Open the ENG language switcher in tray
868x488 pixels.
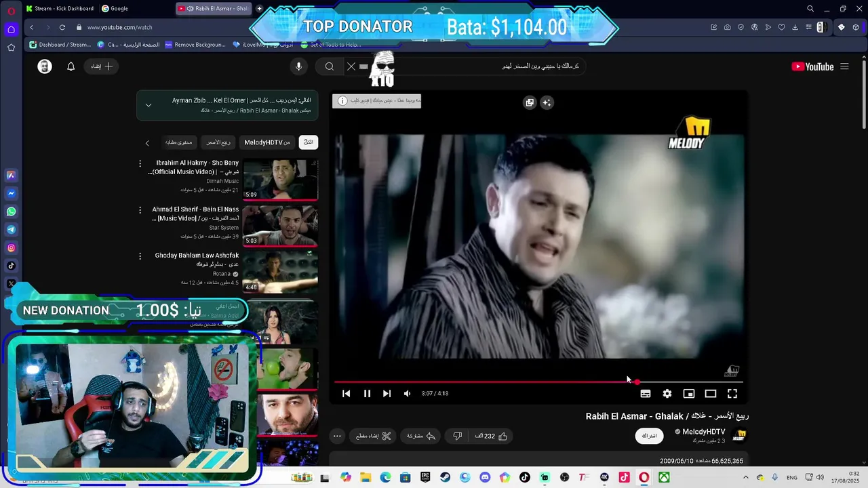point(792,478)
